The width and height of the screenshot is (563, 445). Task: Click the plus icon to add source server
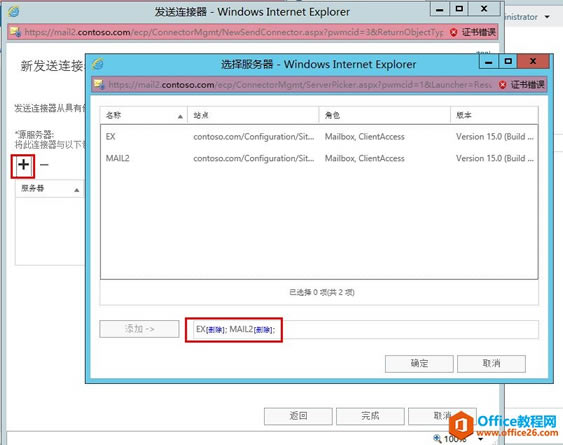click(23, 165)
